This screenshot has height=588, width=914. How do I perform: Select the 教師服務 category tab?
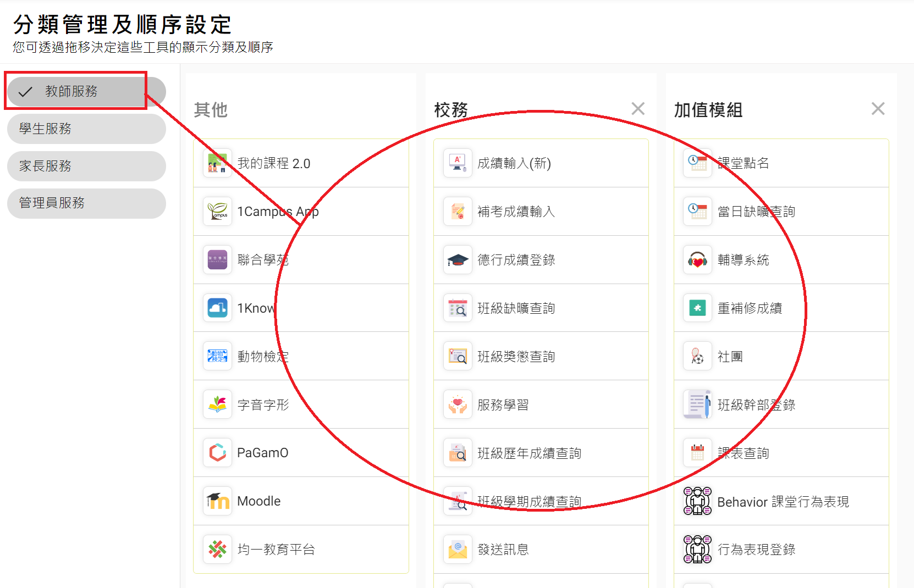point(86,91)
